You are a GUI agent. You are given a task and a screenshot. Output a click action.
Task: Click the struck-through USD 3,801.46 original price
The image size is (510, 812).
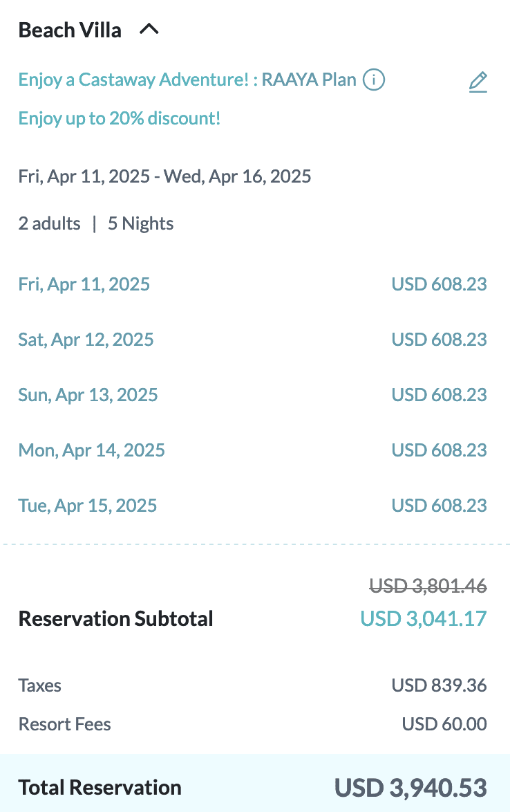[x=428, y=587]
